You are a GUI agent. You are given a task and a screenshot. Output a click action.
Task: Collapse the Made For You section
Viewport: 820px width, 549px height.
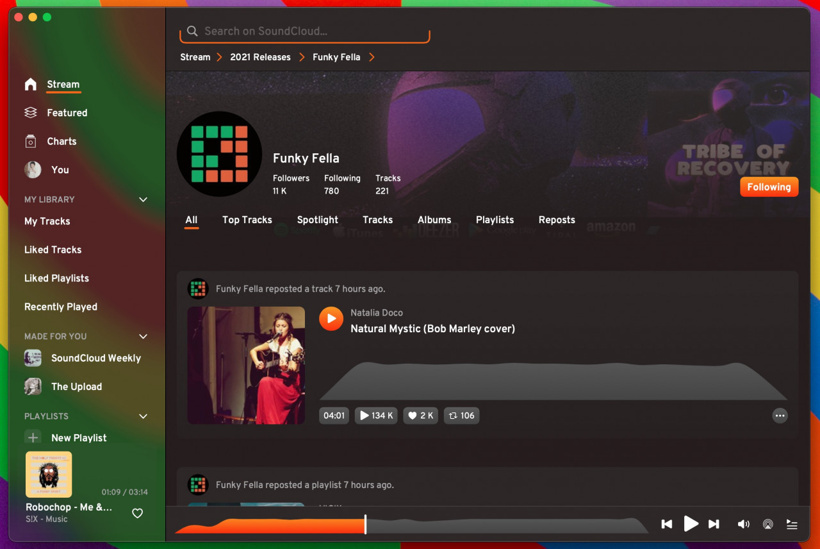(143, 337)
